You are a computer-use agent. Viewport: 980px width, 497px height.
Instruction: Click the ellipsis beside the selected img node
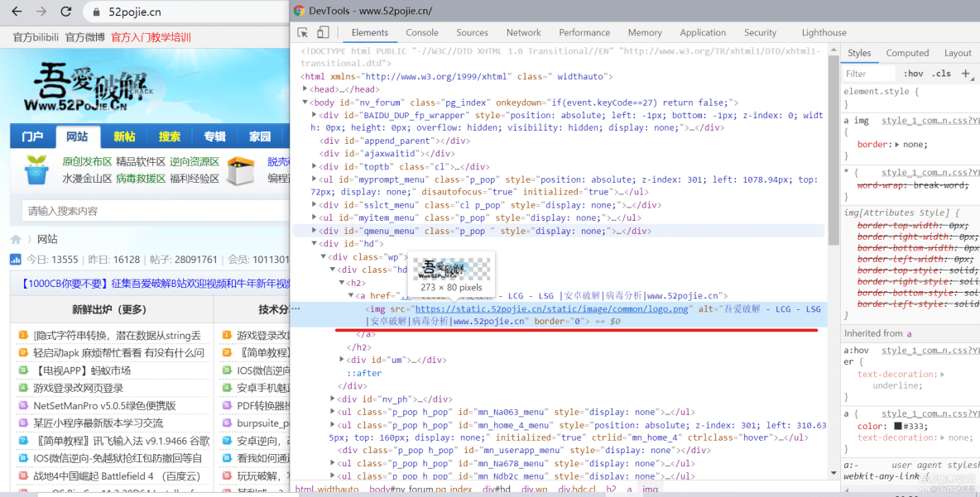(x=296, y=308)
